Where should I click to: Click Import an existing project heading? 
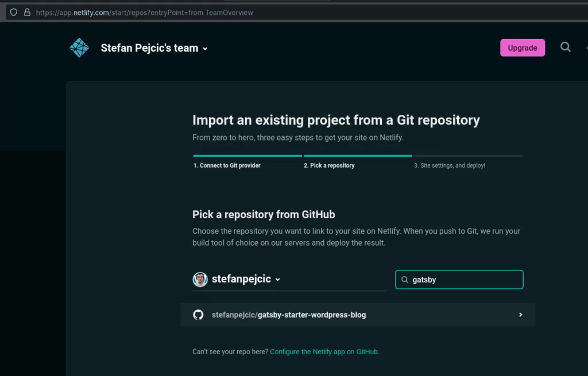tap(336, 120)
